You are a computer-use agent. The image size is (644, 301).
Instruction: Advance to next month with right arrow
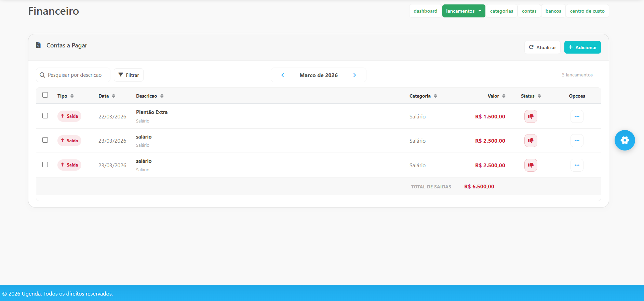click(x=354, y=75)
